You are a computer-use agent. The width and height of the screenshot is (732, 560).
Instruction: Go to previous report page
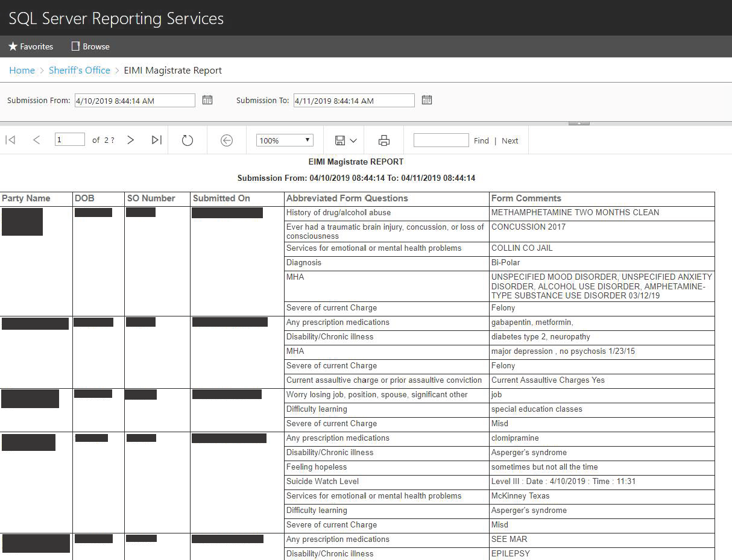click(x=37, y=140)
